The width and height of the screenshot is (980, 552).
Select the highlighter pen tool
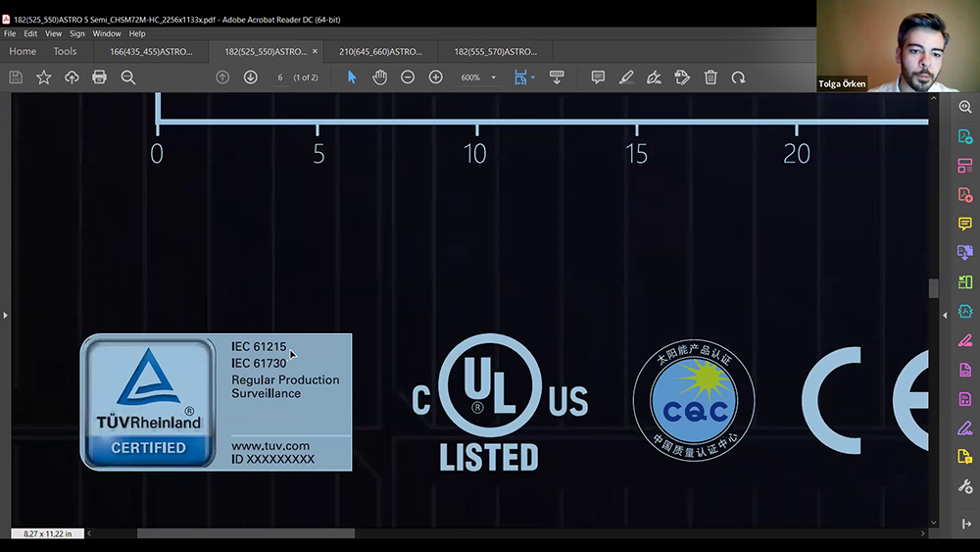(x=625, y=76)
